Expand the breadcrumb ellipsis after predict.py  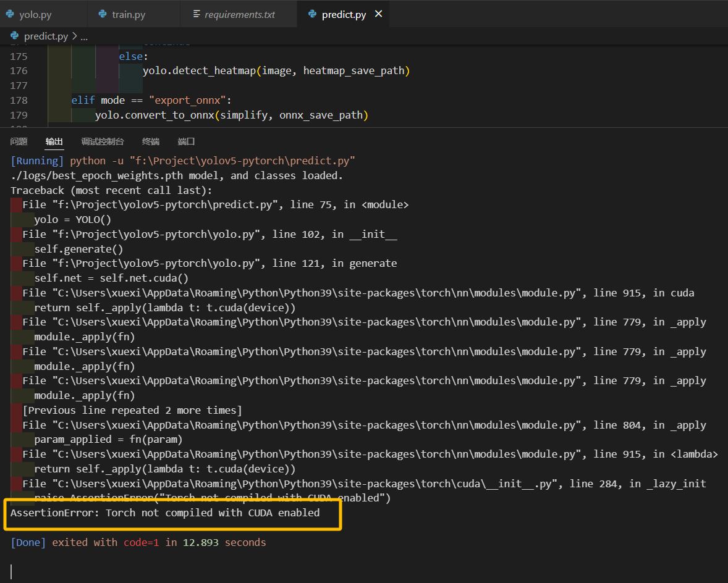click(83, 36)
